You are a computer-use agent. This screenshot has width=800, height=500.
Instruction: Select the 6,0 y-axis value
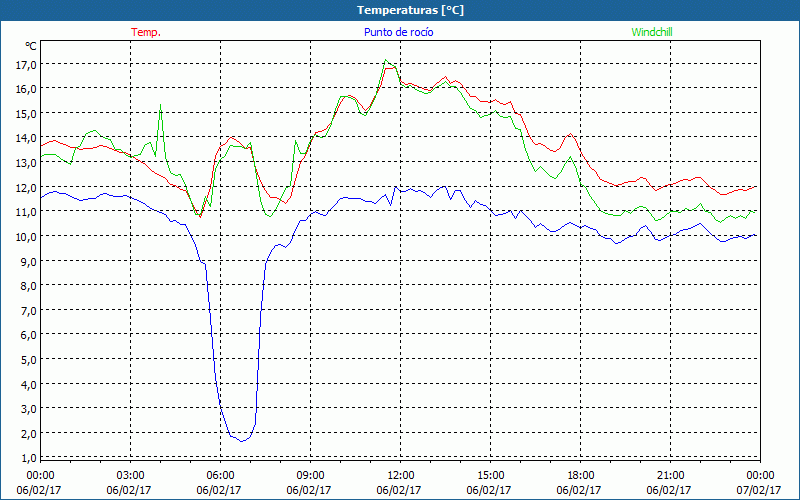click(28, 335)
